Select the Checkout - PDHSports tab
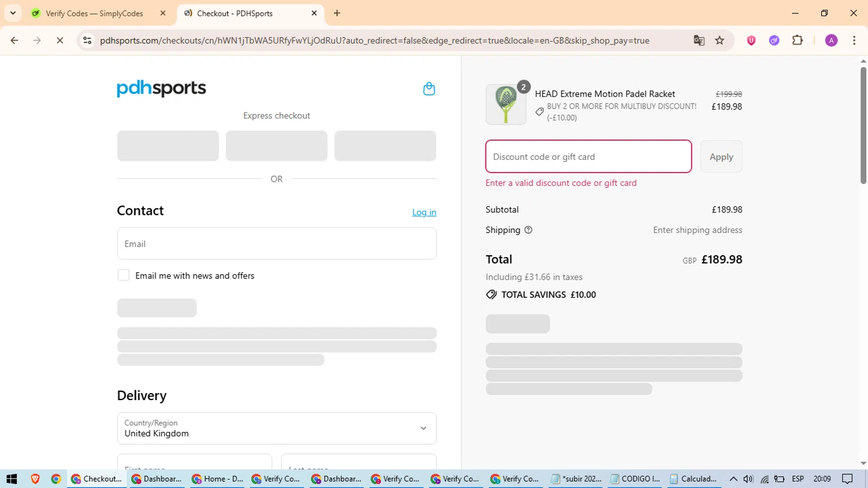The image size is (868, 488). tap(234, 13)
